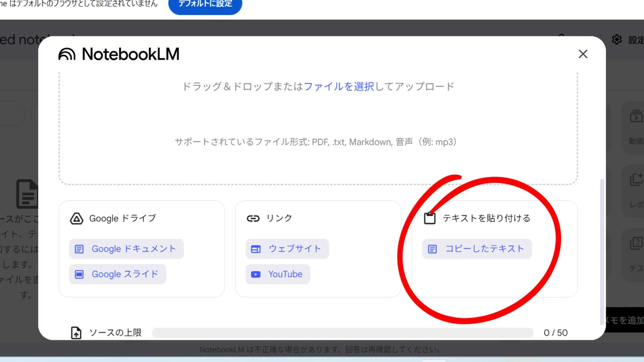Click the メモを追加 button in background
The height and width of the screenshot is (362, 644).
pyautogui.click(x=625, y=320)
